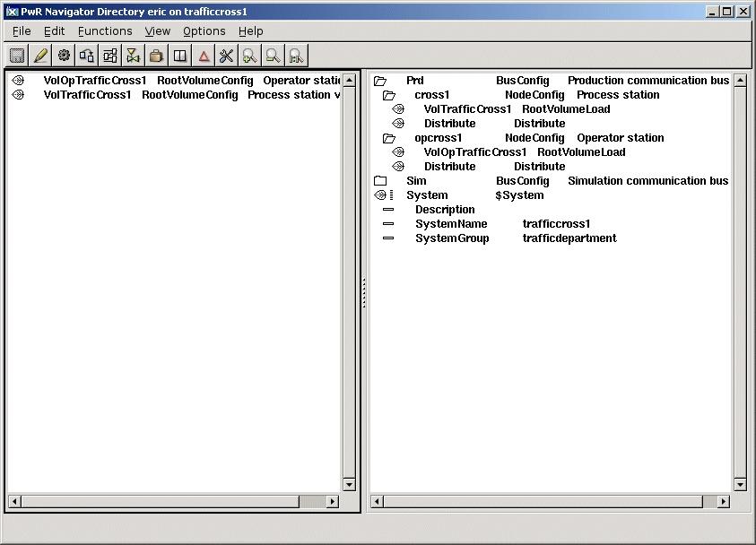The width and height of the screenshot is (756, 545).
Task: Click the two-boxes-with-arrow toolbar icon
Action: coord(87,56)
